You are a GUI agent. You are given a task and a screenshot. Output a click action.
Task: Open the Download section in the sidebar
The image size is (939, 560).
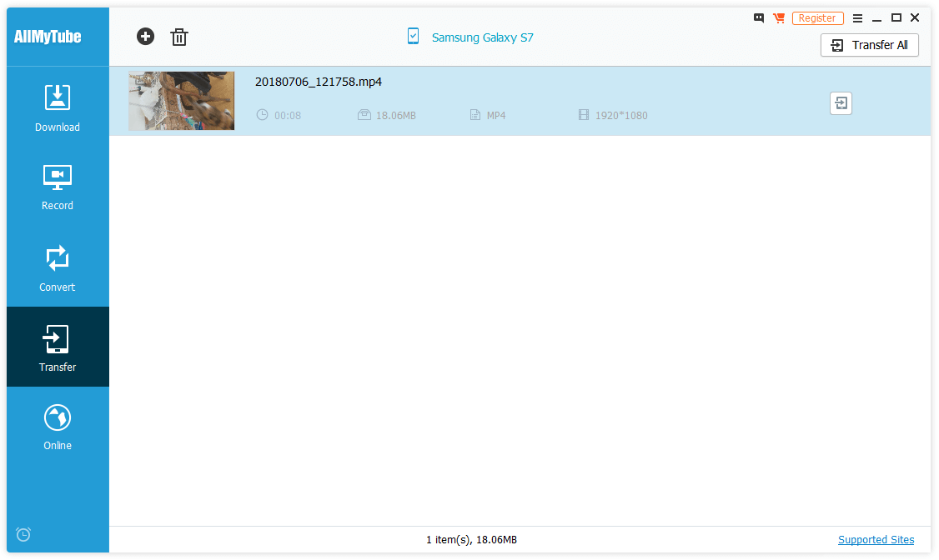(58, 108)
